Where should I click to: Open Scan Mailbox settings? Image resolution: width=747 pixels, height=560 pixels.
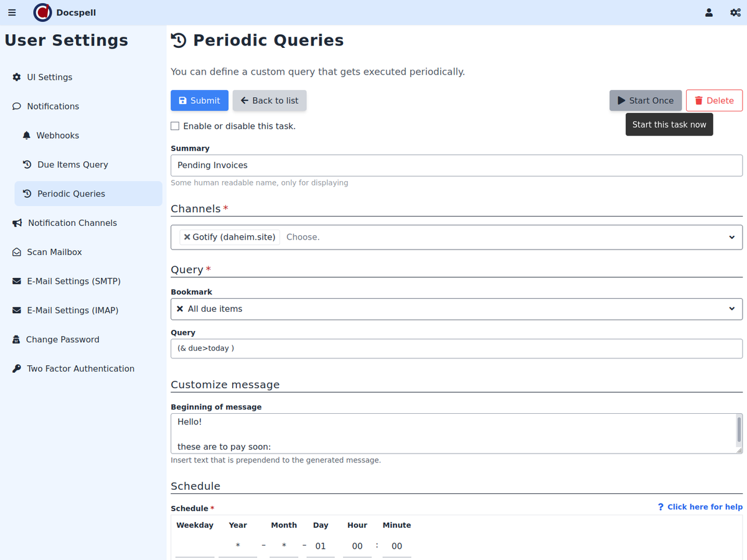coord(54,252)
